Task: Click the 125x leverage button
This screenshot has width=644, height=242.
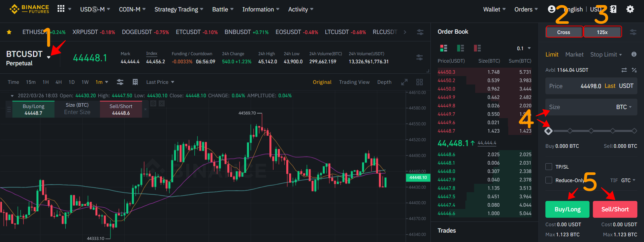Action: pos(602,32)
